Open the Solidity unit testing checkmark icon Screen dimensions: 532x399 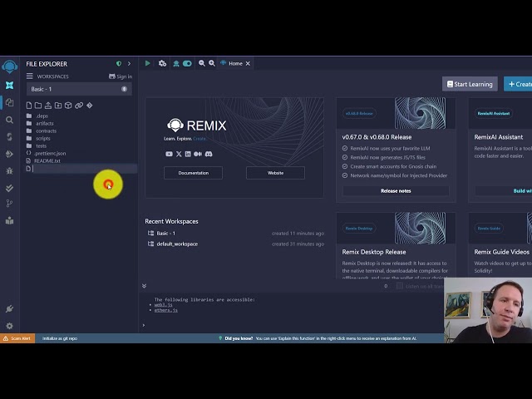pyautogui.click(x=9, y=188)
